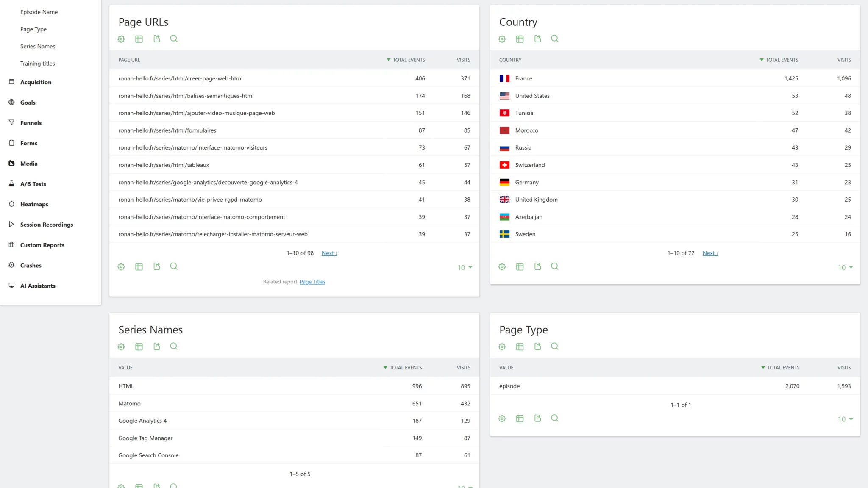The image size is (868, 488).
Task: Click A/B Tests flask icon in sidebar
Action: [x=11, y=184]
